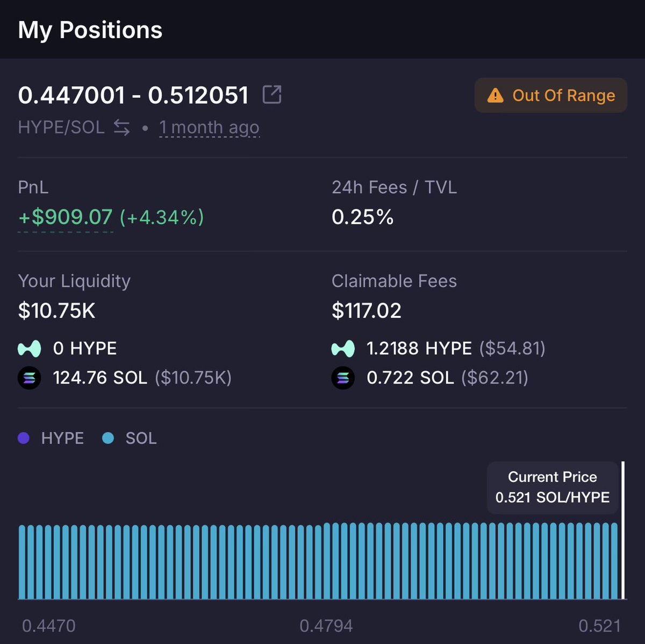Swap the HYPE/SOL pair direction
This screenshot has width=645, height=644.
coord(122,128)
